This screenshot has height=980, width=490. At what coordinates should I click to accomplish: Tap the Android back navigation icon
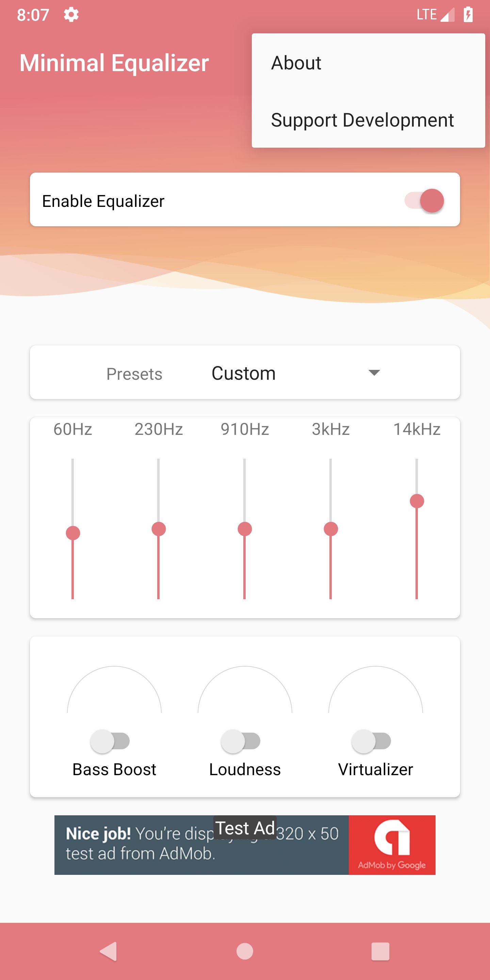click(x=109, y=951)
